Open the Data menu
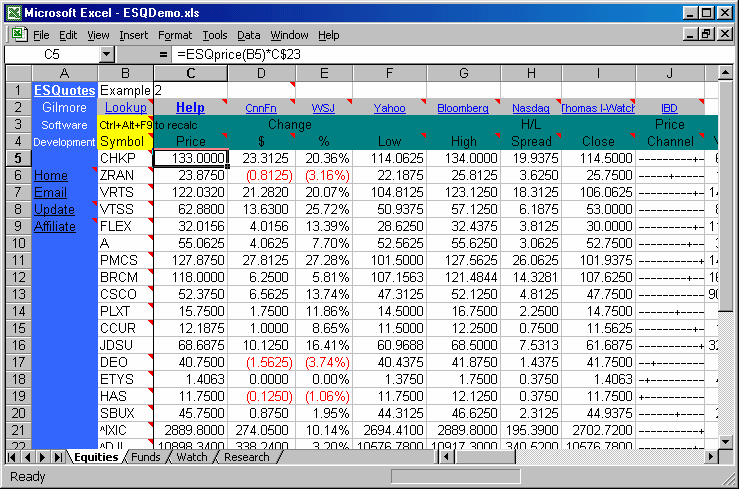The height and width of the screenshot is (489, 739). pyautogui.click(x=248, y=35)
